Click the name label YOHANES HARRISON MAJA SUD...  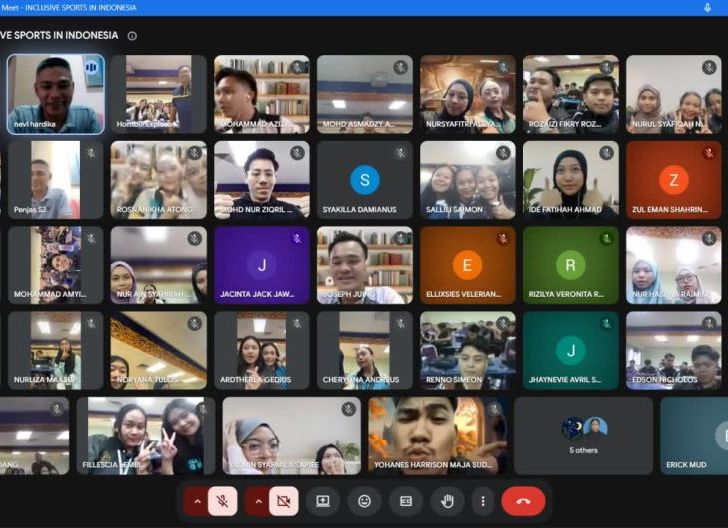[433, 465]
